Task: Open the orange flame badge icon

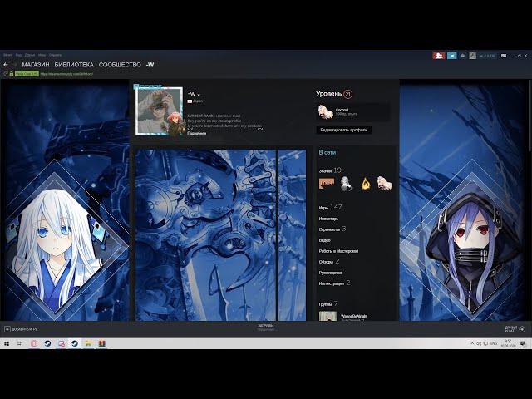Action: [x=366, y=183]
